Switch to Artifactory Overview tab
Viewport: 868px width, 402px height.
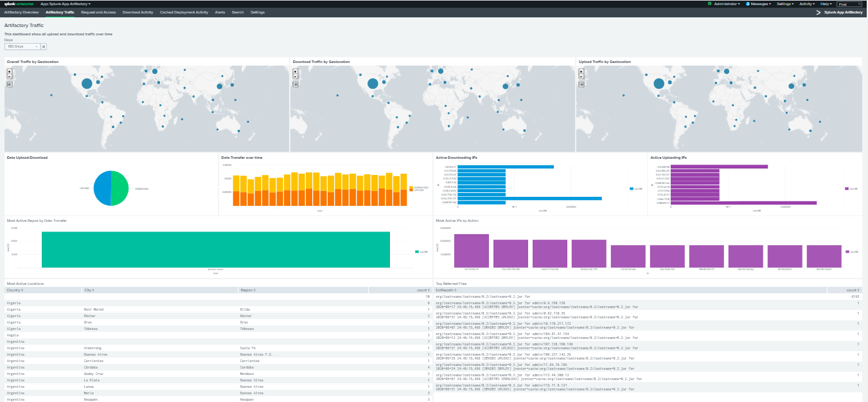[22, 12]
